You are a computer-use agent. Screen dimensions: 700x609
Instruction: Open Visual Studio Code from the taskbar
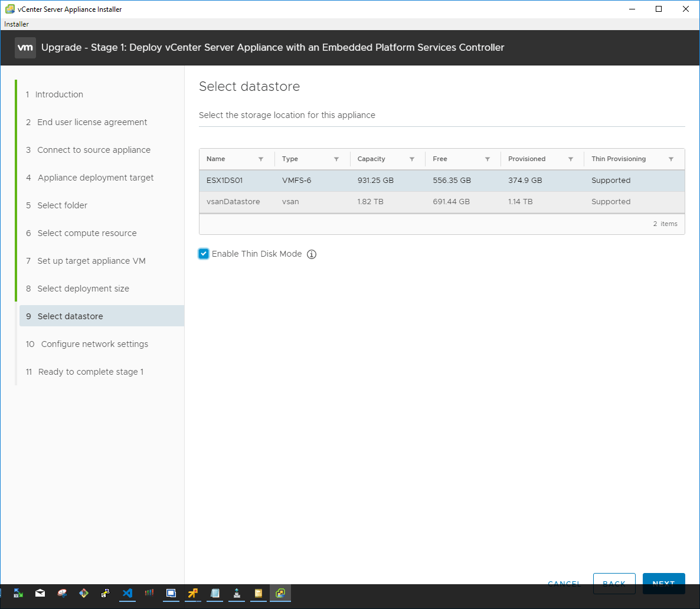click(x=127, y=593)
